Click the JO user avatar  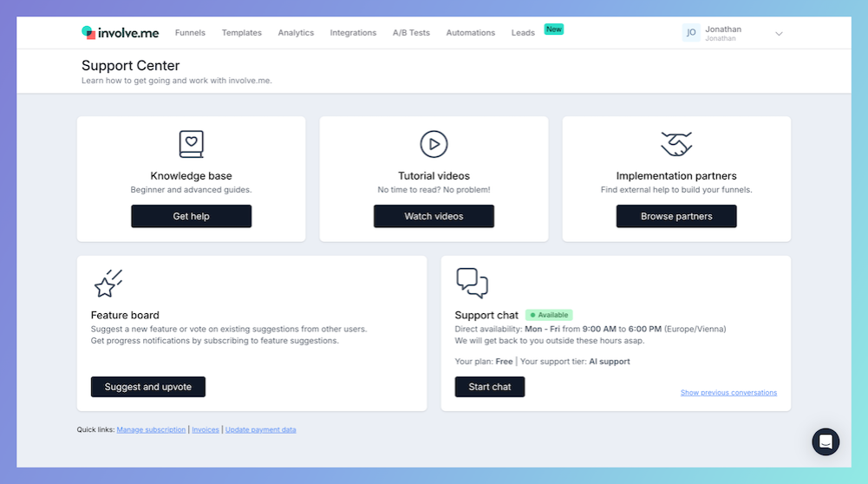click(691, 33)
